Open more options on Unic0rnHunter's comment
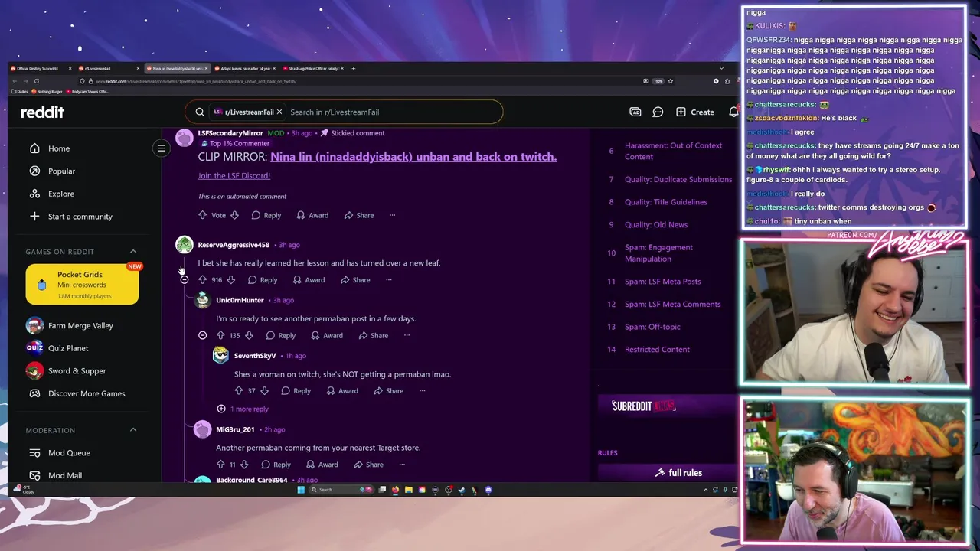This screenshot has width=980, height=551. click(407, 335)
